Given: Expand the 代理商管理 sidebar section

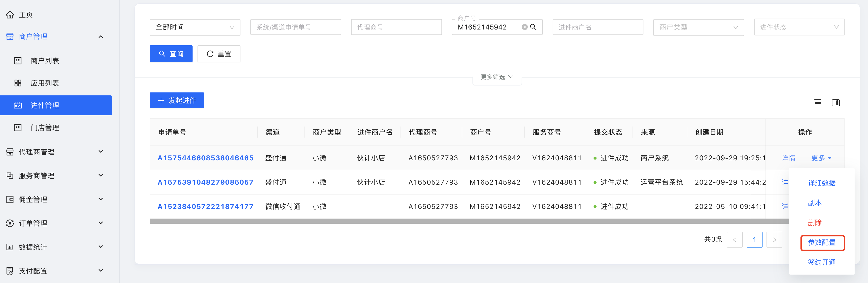Looking at the screenshot, I should point(100,152).
